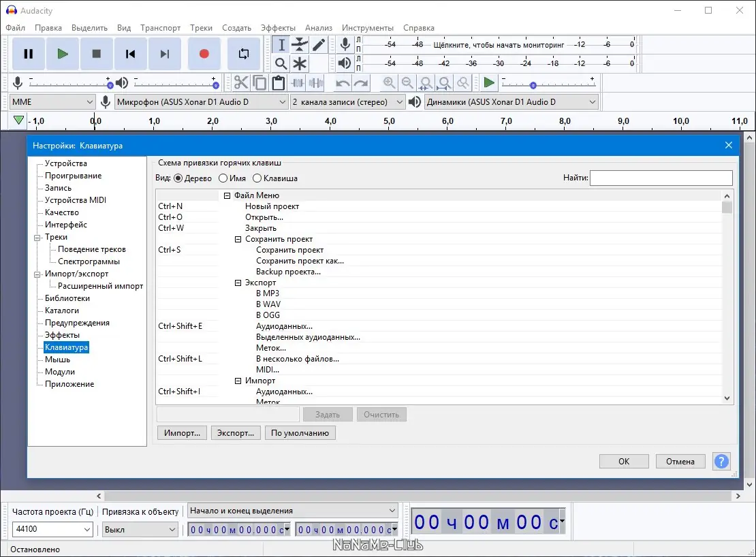This screenshot has width=756, height=557.
Task: Select the 'Имя' view radio button
Action: (223, 178)
